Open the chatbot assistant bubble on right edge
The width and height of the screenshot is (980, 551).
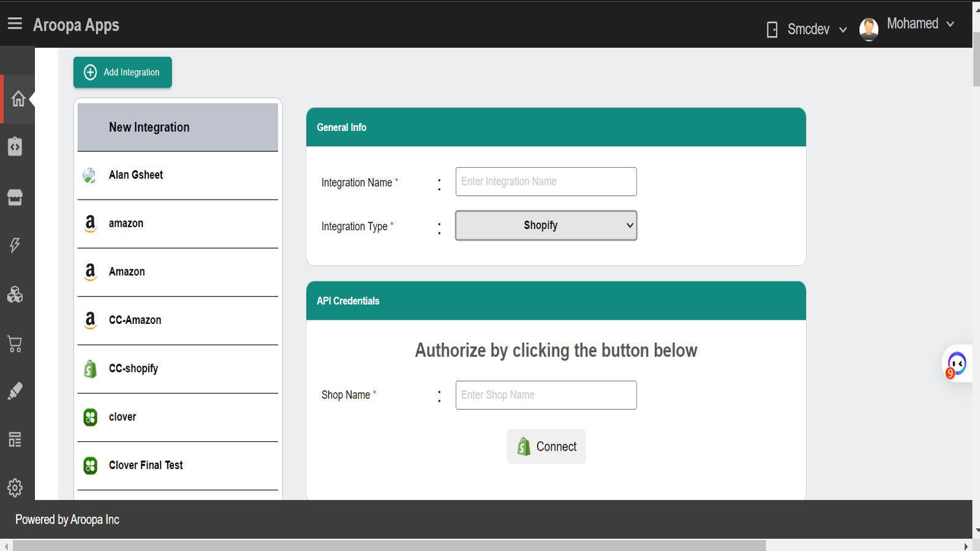point(957,363)
